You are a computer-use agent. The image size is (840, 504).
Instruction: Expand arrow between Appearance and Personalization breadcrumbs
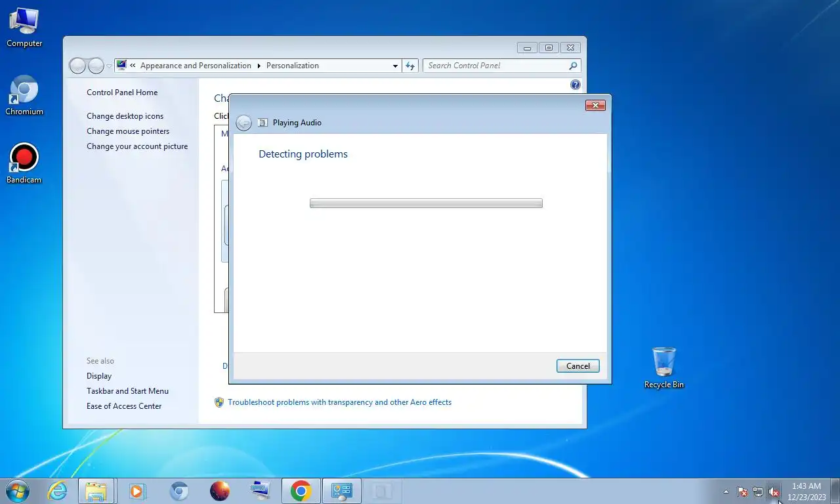click(259, 66)
